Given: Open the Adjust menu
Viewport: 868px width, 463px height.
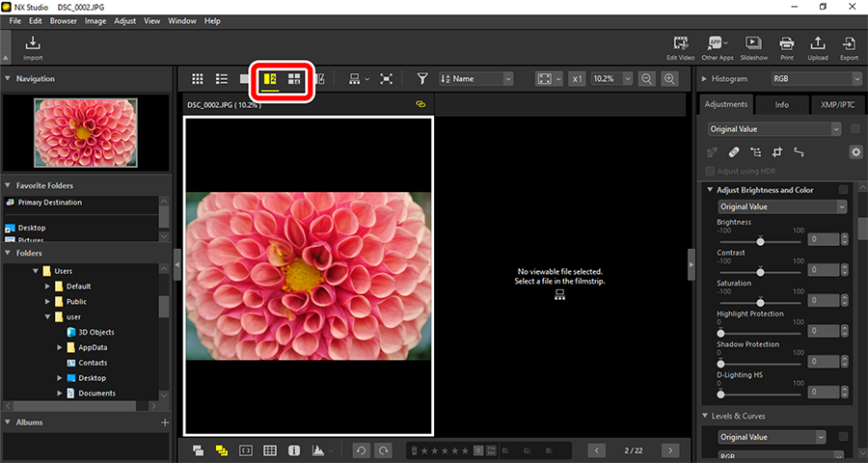Looking at the screenshot, I should pos(125,21).
